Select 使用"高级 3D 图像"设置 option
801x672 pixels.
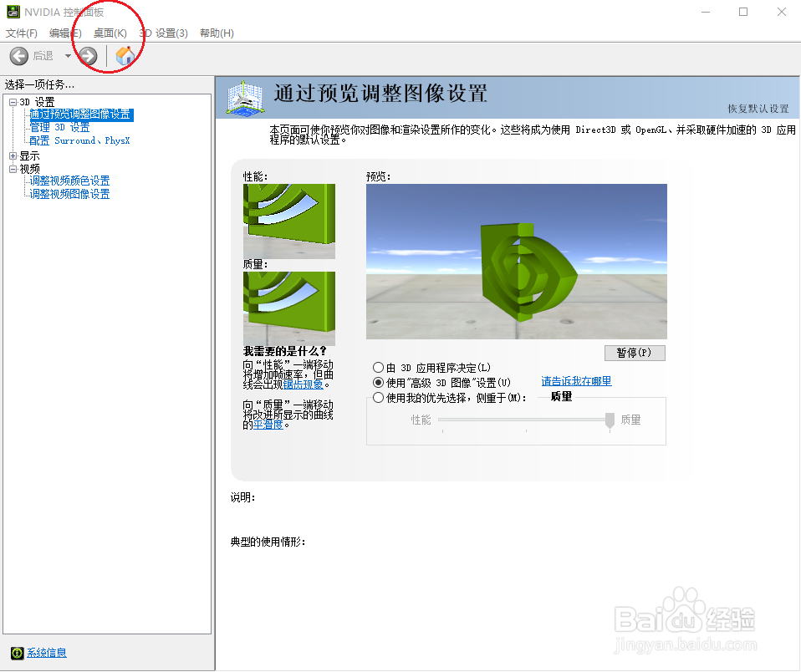pyautogui.click(x=378, y=382)
